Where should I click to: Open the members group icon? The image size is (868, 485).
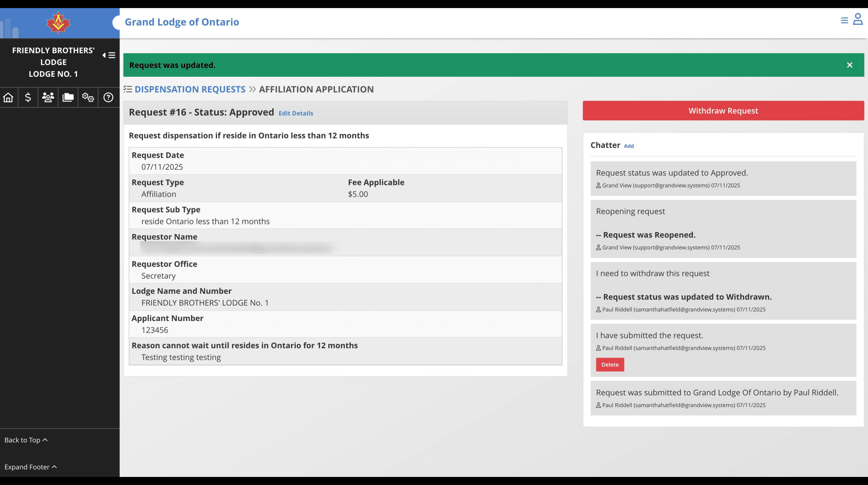48,97
